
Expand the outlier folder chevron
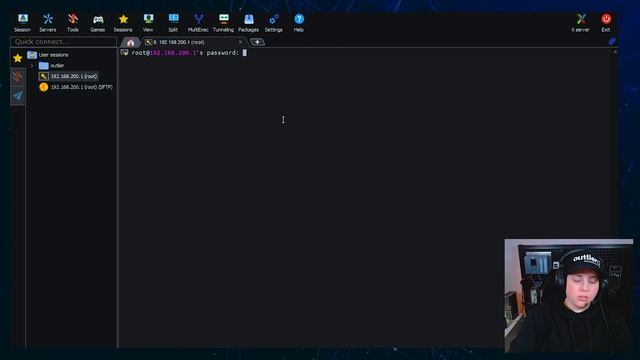[x=32, y=65]
